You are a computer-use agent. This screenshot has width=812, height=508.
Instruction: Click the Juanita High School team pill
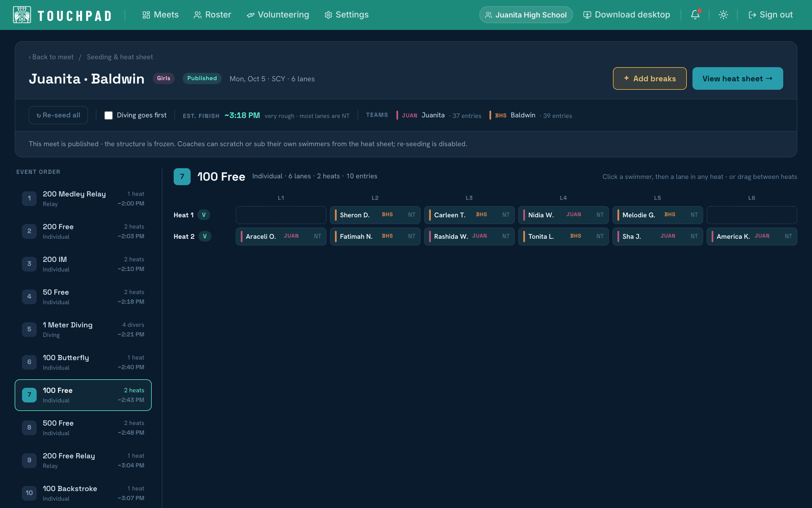click(526, 15)
